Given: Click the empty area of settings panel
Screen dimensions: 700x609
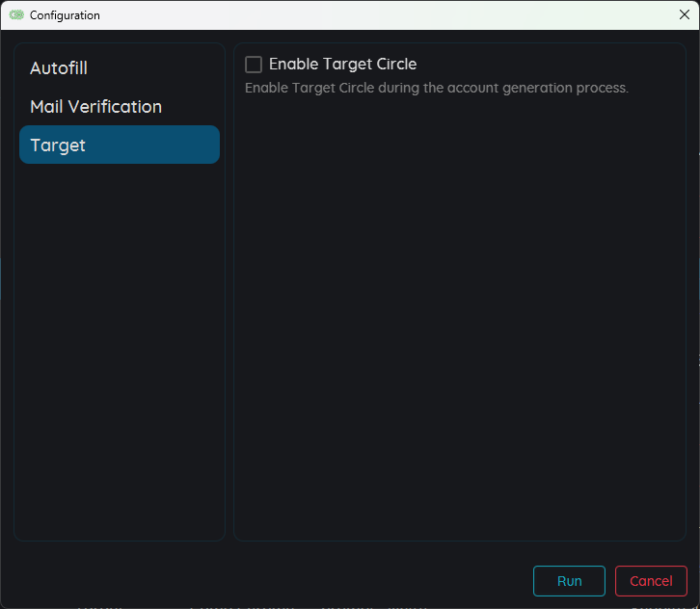Looking at the screenshot, I should 459,318.
